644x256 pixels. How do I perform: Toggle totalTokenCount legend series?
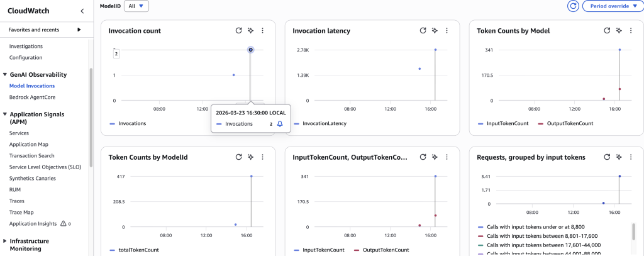pos(138,250)
